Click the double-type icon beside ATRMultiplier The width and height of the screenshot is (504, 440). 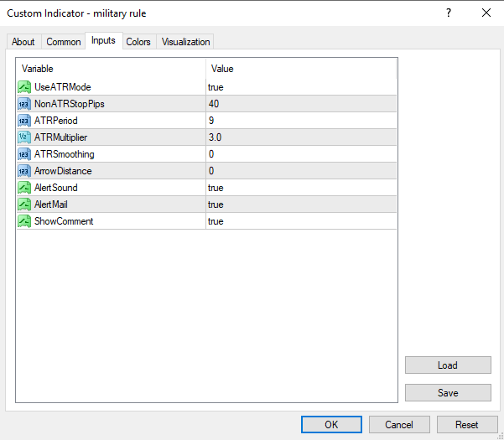[x=24, y=137]
